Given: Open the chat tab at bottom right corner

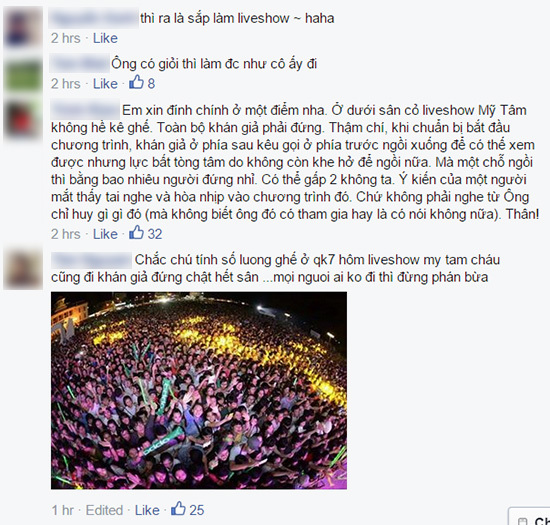Looking at the screenshot, I should [x=529, y=516].
